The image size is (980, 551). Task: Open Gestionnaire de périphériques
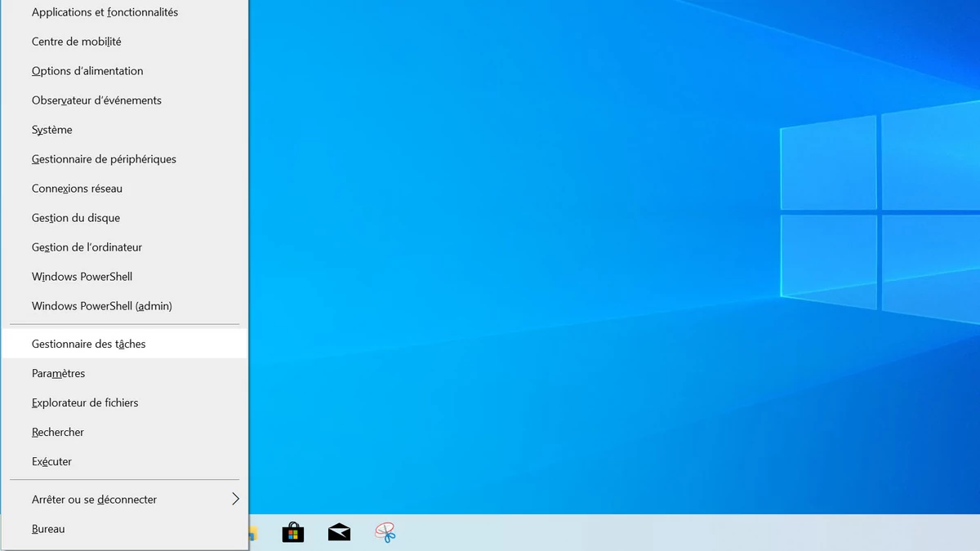point(104,159)
